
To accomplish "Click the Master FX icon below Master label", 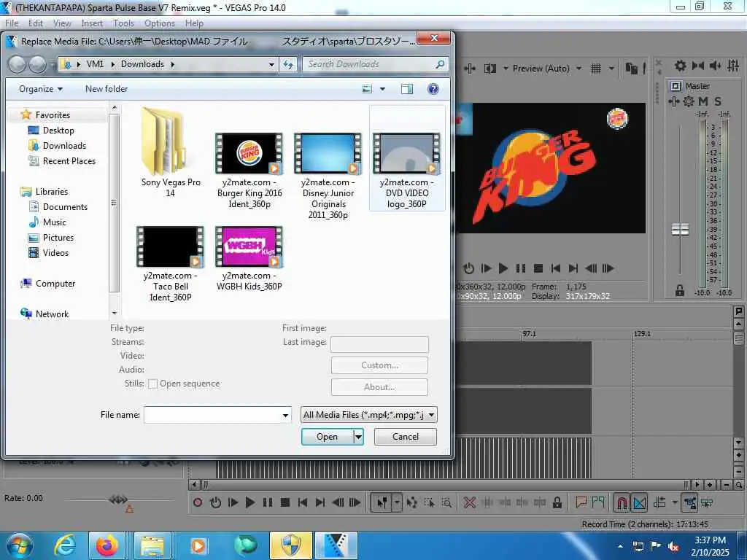I will coord(673,101).
